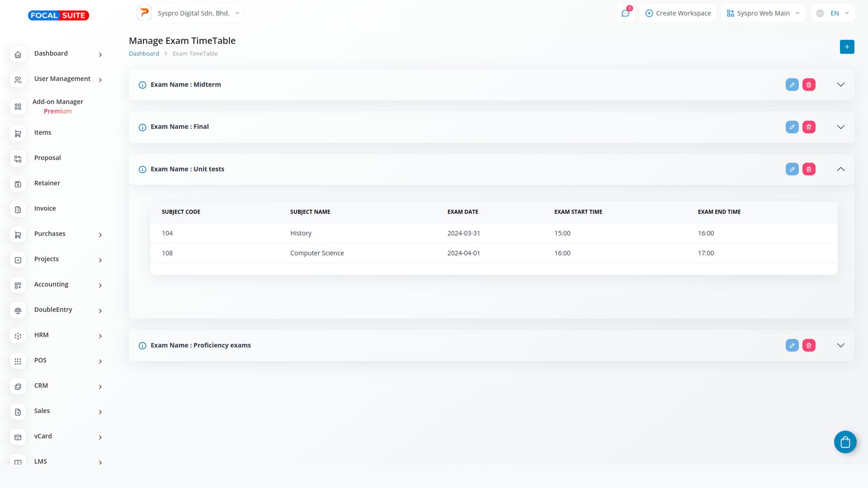This screenshot has height=488, width=868.
Task: Click the plus icon to add timetable
Action: tap(847, 47)
